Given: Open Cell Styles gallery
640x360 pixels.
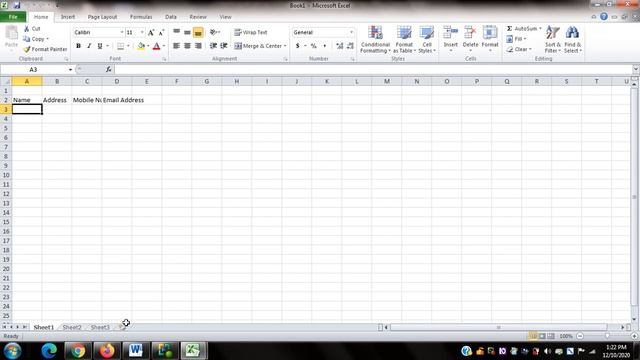Looking at the screenshot, I should click(427, 39).
